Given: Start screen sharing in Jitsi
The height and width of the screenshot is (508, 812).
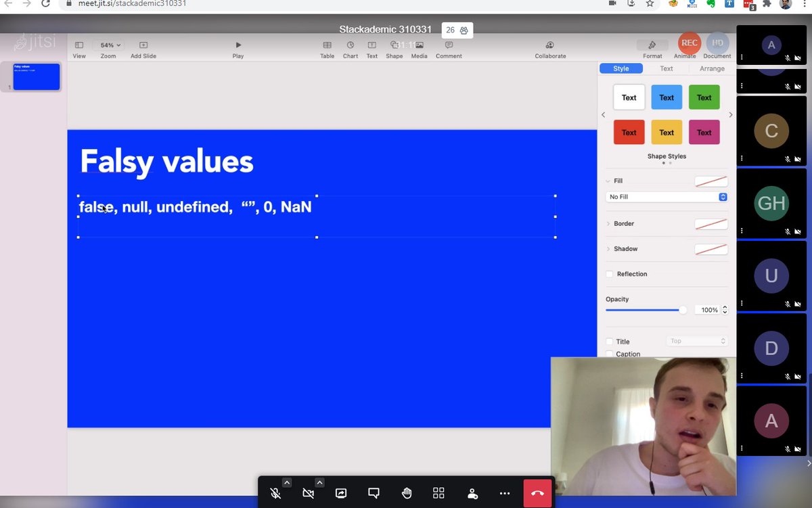Looking at the screenshot, I should click(341, 493).
